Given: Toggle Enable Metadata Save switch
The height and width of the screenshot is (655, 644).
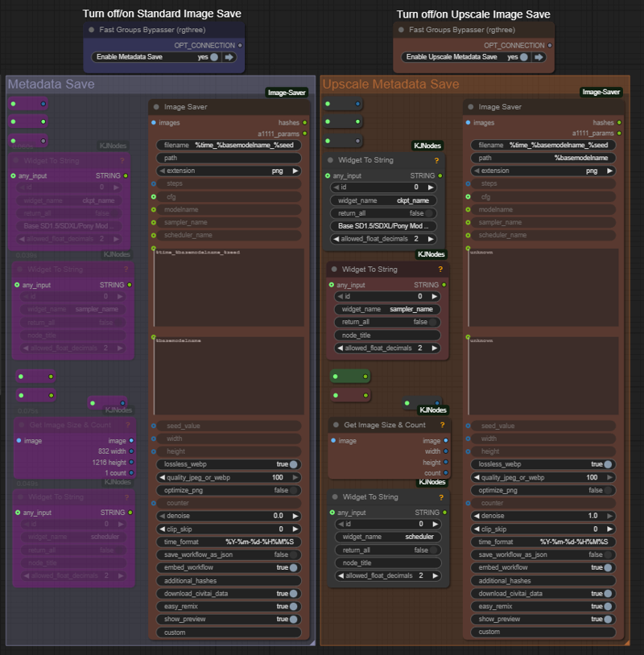Looking at the screenshot, I should point(214,57).
